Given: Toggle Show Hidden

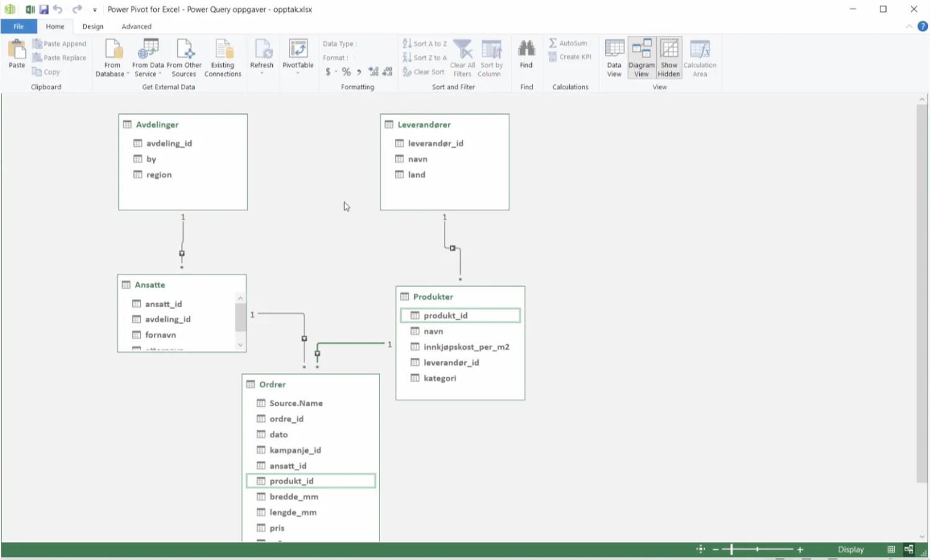Looking at the screenshot, I should [669, 58].
